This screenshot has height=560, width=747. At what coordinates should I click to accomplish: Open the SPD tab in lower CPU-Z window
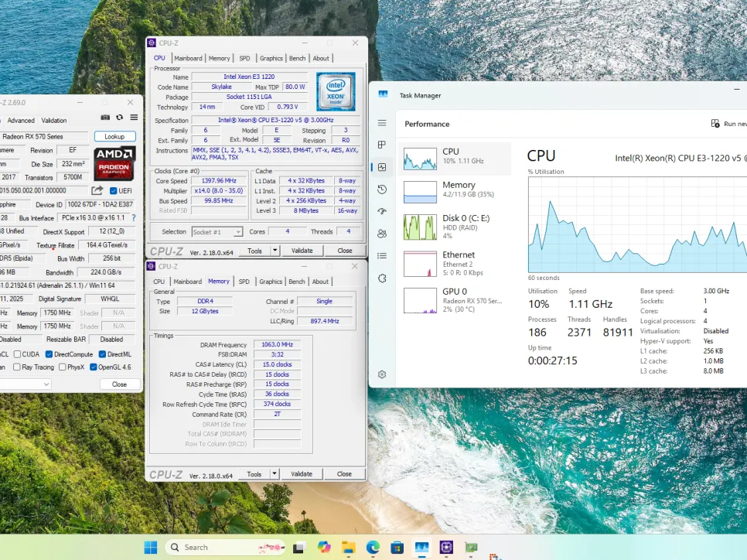[244, 282]
